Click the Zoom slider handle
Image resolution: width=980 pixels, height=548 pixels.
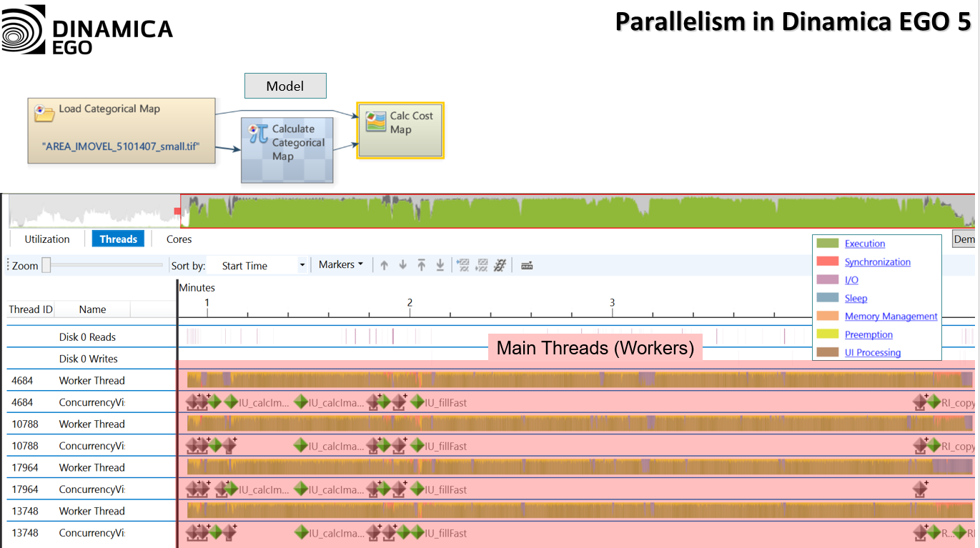point(46,265)
